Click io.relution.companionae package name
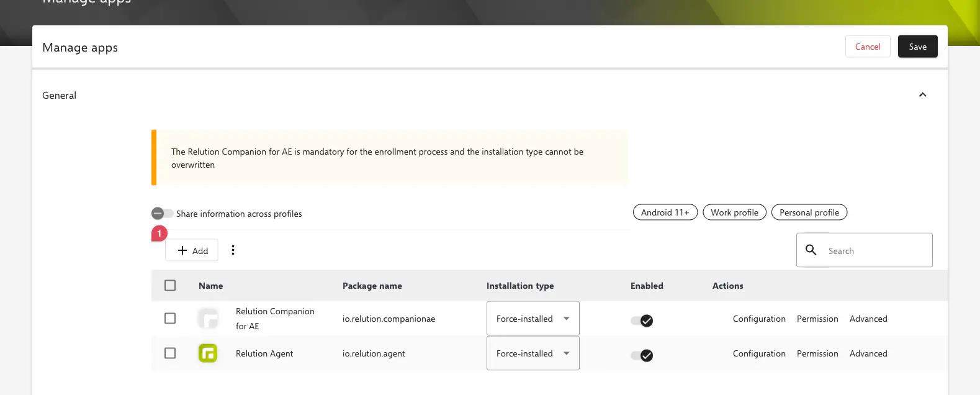The image size is (980, 395). coord(389,319)
